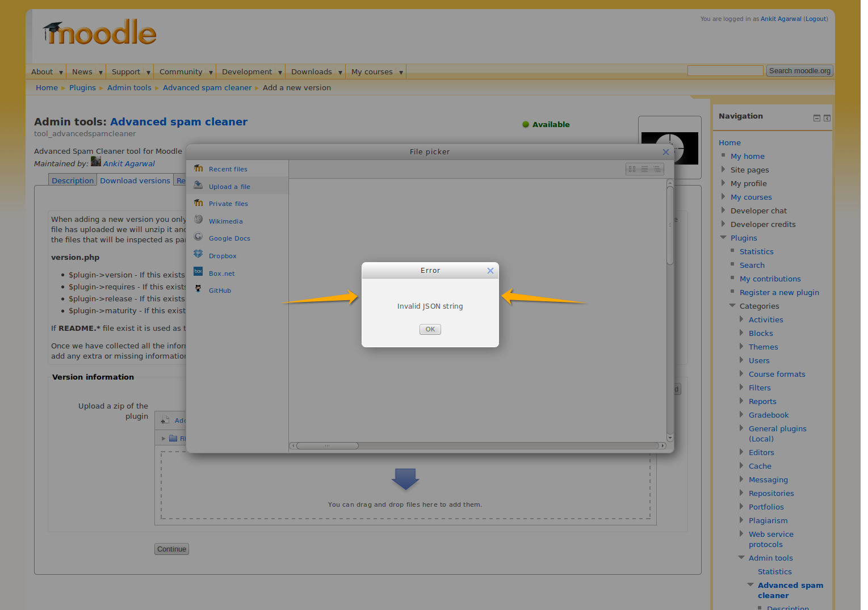Screen dimensions: 868x610
Task: Switch file picker to icon grid view
Action: (x=632, y=169)
